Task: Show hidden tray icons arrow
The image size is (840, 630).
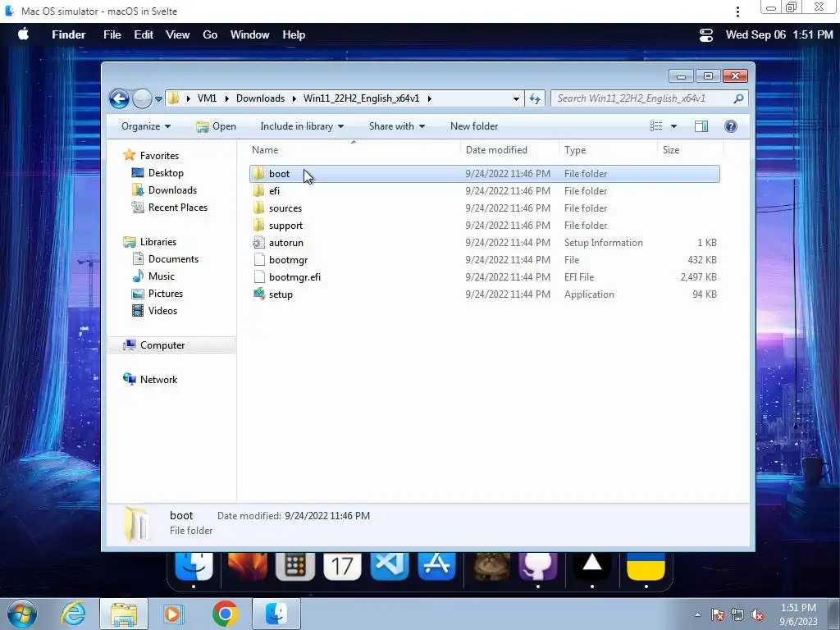Action: (697, 615)
